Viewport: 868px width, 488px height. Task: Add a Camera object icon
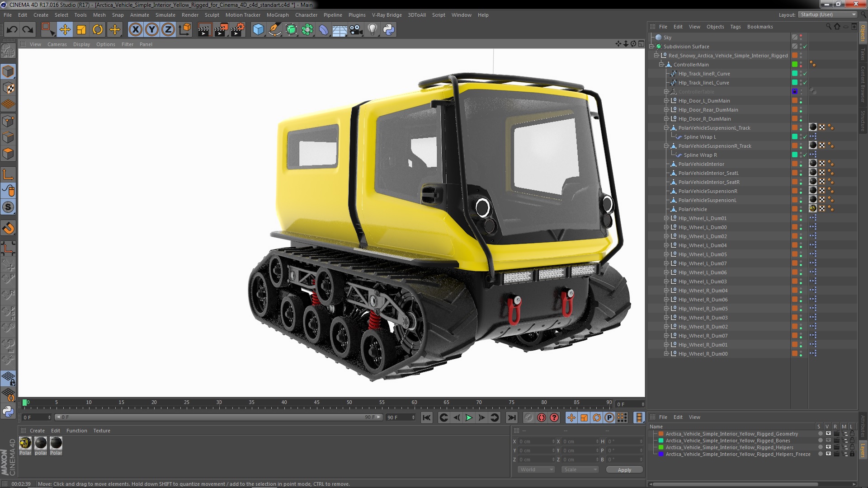tap(356, 30)
